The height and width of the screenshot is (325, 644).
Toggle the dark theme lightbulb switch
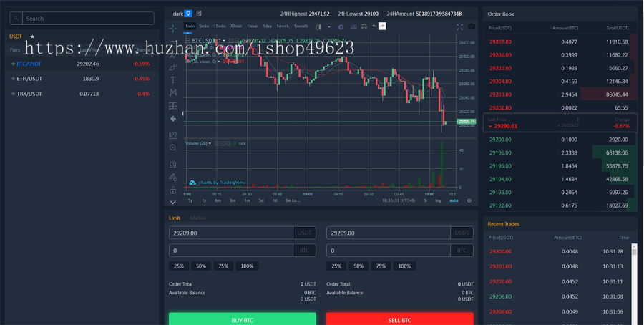click(188, 14)
